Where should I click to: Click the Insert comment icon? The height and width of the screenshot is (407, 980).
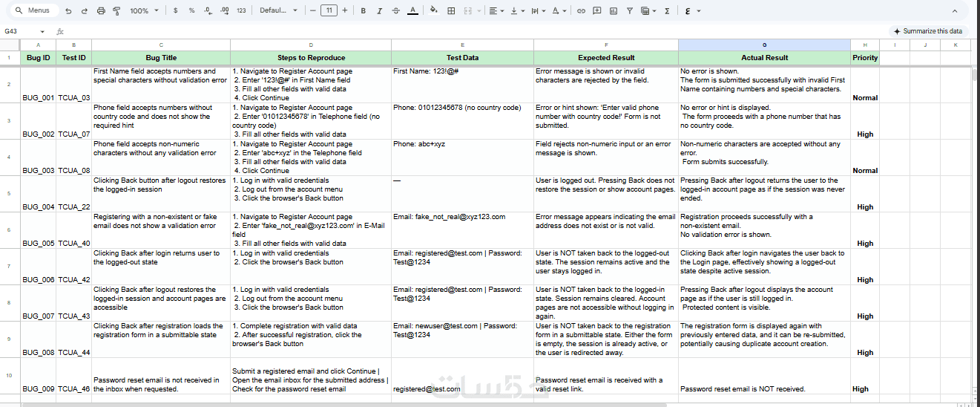pos(597,11)
